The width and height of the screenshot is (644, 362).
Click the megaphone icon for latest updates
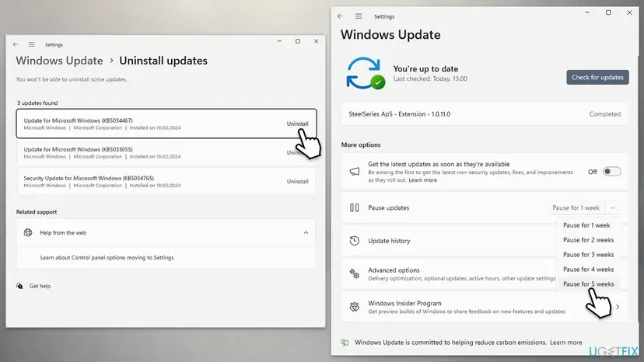click(x=355, y=172)
